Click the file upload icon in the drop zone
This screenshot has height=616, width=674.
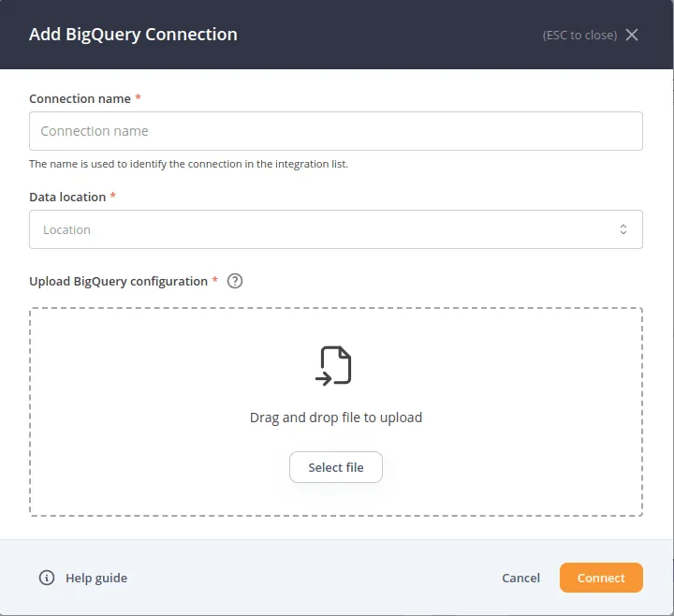point(335,365)
